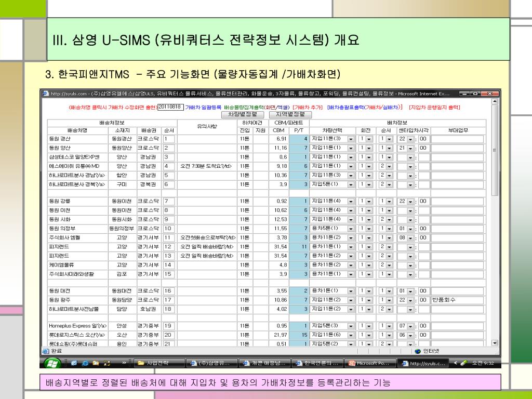Image resolution: width=532 pixels, height=399 pixels.
Task: Switch to 한국언론의... taskbar window
Action: pos(317,363)
